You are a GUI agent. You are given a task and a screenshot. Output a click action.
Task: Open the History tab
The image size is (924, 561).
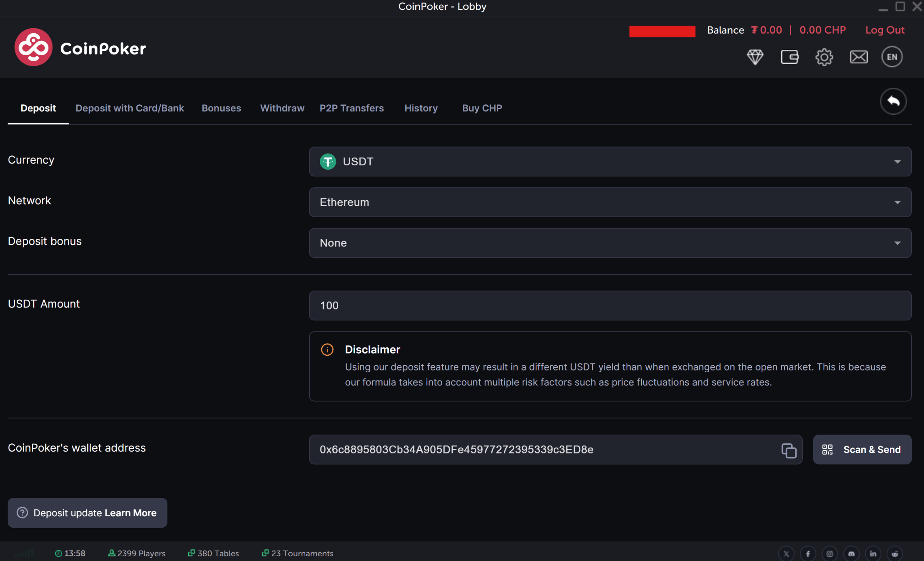[421, 108]
